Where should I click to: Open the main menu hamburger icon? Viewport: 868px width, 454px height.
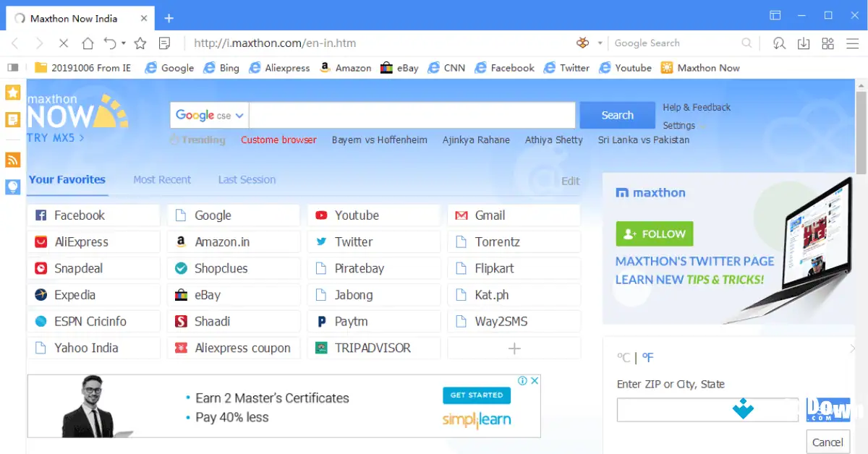[x=851, y=43]
